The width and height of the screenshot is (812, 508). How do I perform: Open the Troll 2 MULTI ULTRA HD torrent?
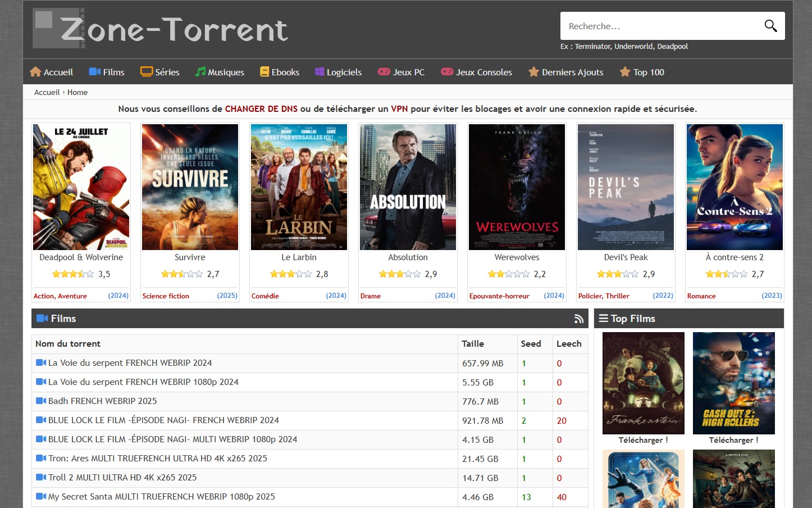(122, 478)
